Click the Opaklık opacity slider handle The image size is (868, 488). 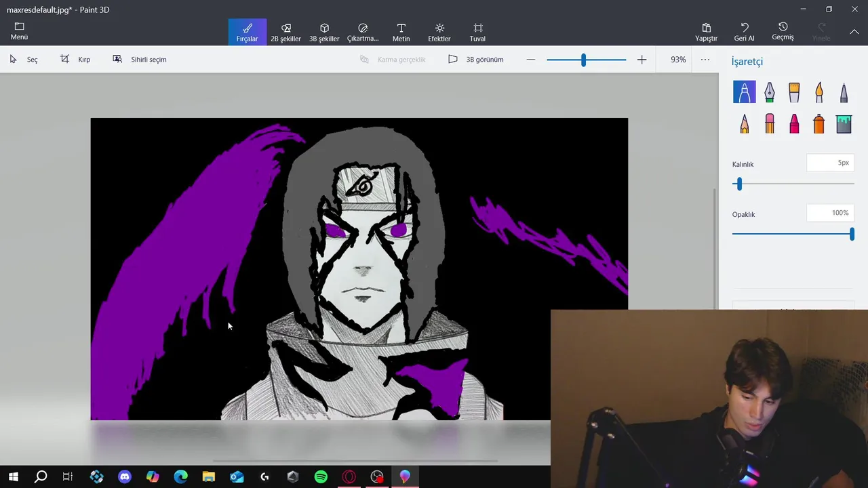pyautogui.click(x=852, y=234)
